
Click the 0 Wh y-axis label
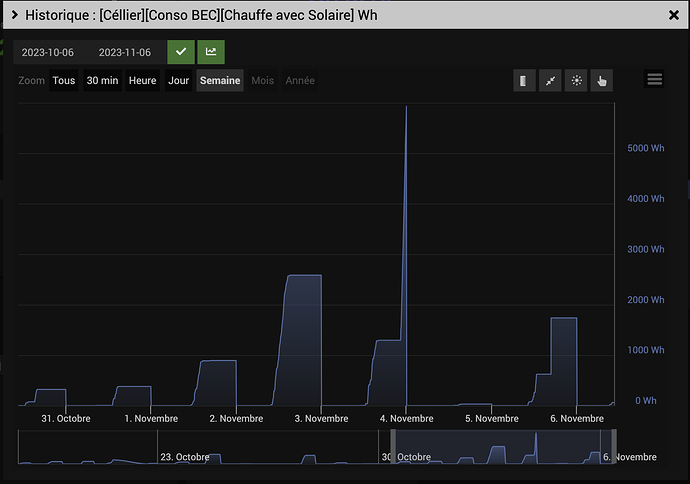coord(646,400)
